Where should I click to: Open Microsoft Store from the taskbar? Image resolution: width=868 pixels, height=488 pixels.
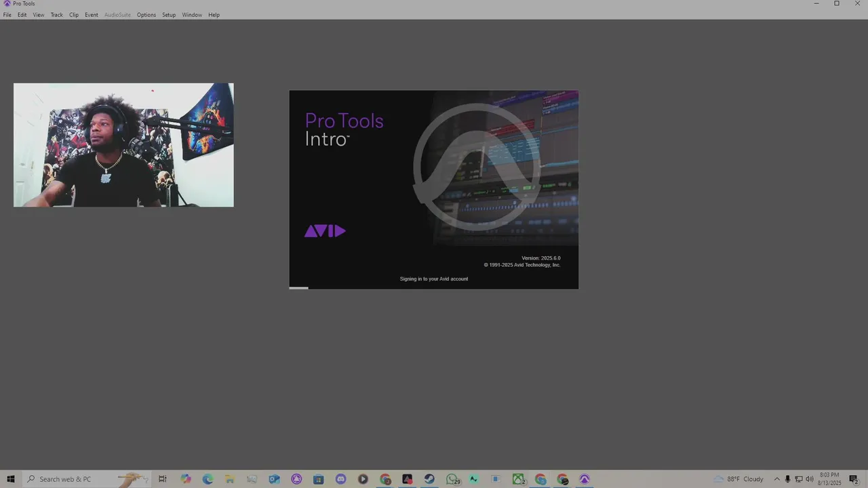point(319,479)
